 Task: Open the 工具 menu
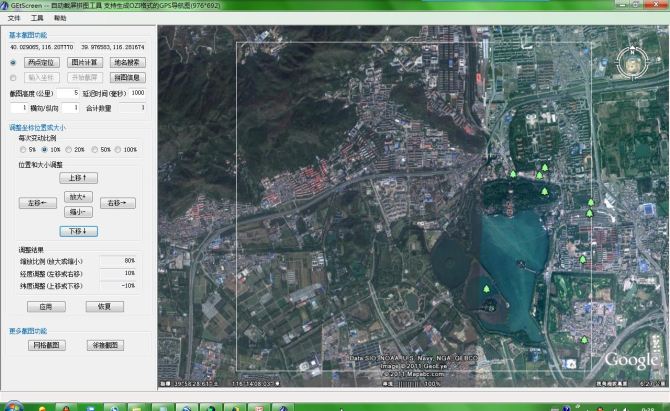[x=37, y=18]
